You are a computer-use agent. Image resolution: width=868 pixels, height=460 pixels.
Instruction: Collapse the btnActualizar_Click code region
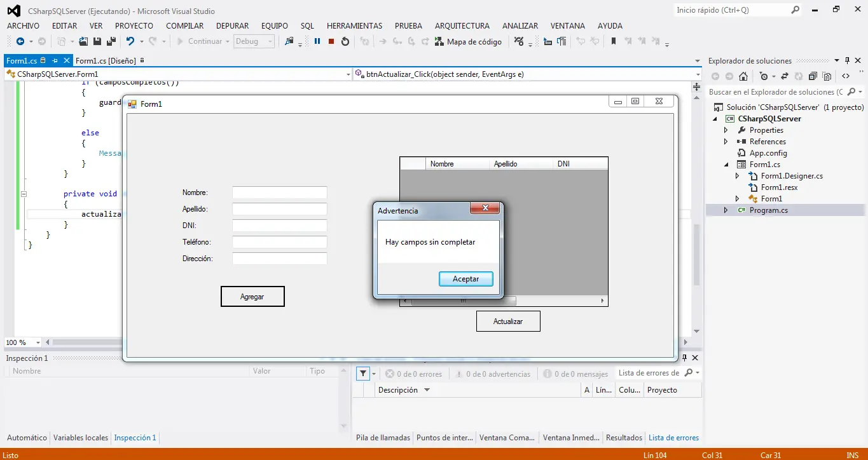[x=24, y=194]
